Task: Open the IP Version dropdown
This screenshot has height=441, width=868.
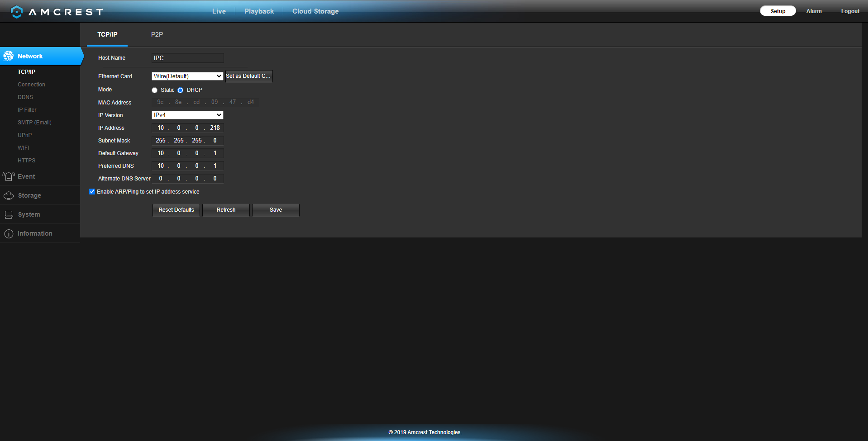Action: [x=187, y=115]
